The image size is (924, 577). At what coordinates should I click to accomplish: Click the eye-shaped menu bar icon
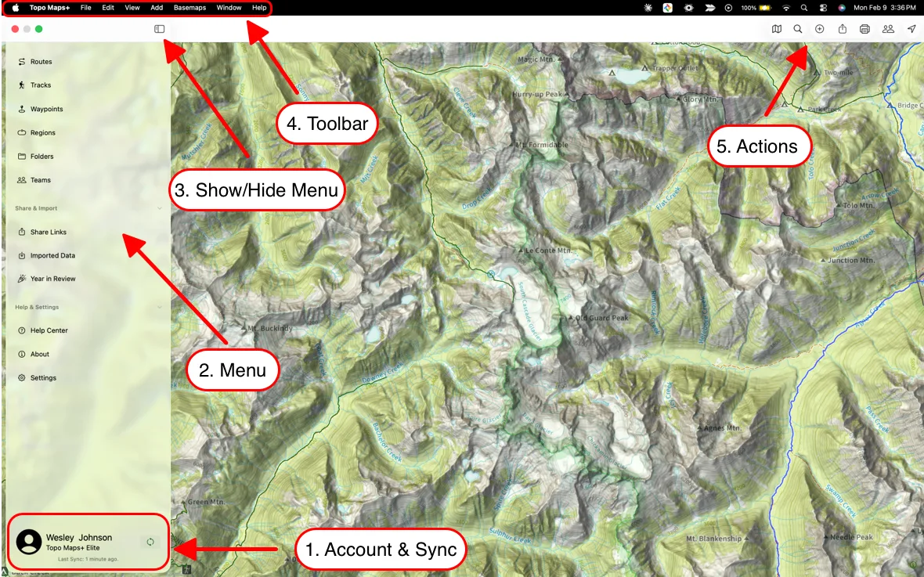point(688,8)
